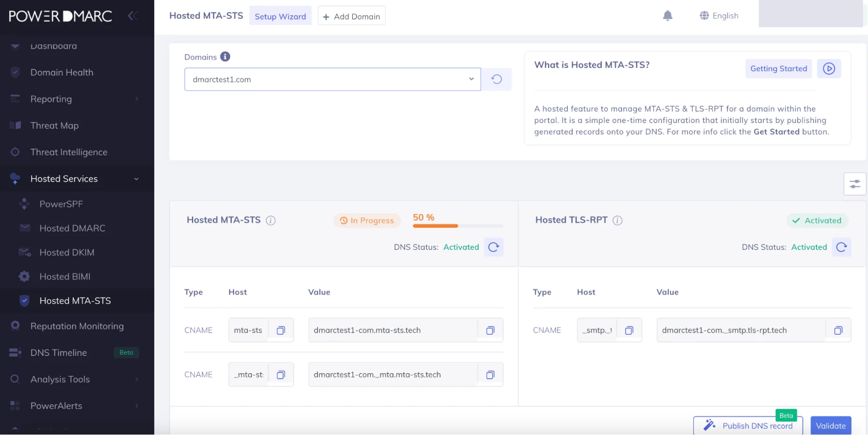
Task: Go to Hosted DMARC in sidebar
Action: point(72,229)
